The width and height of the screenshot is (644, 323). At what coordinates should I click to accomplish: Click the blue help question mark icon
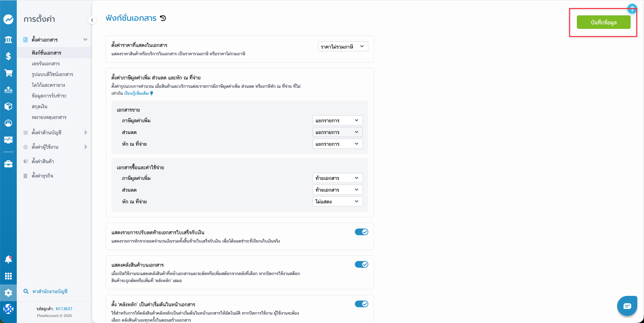(632, 9)
